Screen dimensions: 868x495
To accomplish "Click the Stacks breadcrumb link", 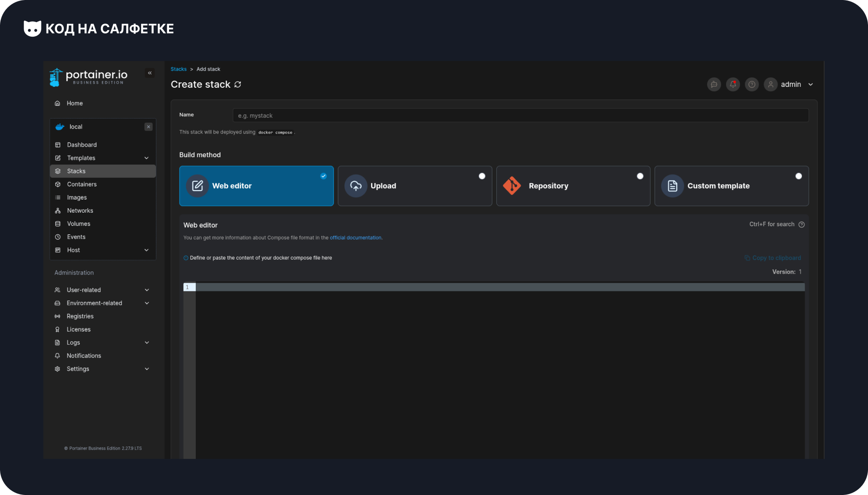I will pyautogui.click(x=179, y=69).
